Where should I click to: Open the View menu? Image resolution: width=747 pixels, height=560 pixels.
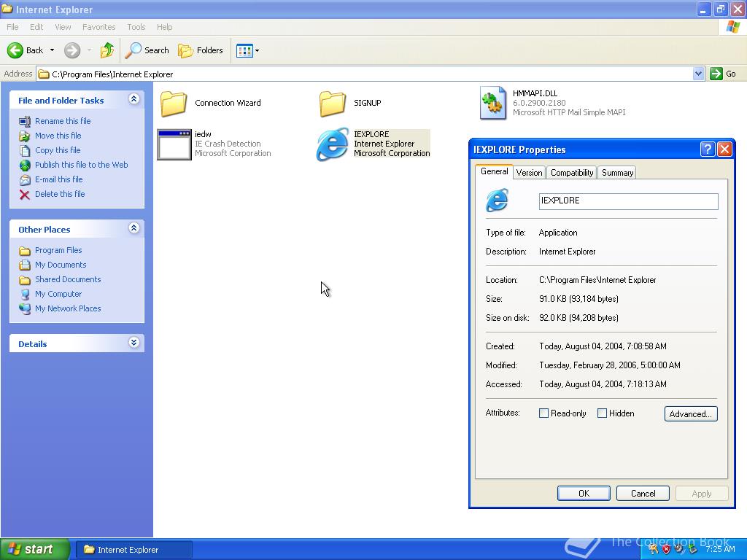pos(63,27)
